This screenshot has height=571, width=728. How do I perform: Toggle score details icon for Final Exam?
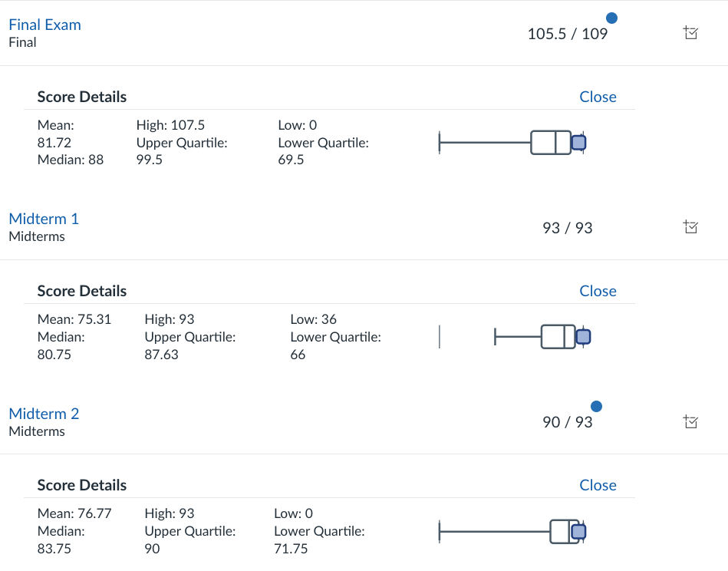[x=690, y=33]
